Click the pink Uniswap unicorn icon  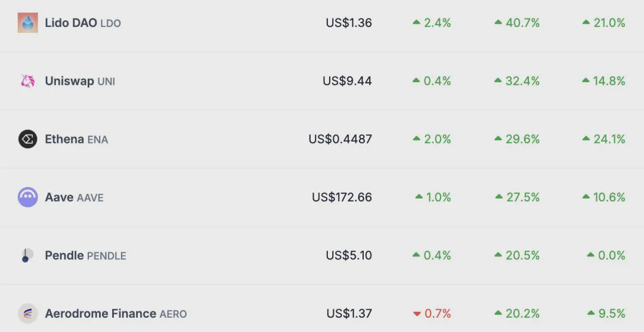tap(27, 81)
